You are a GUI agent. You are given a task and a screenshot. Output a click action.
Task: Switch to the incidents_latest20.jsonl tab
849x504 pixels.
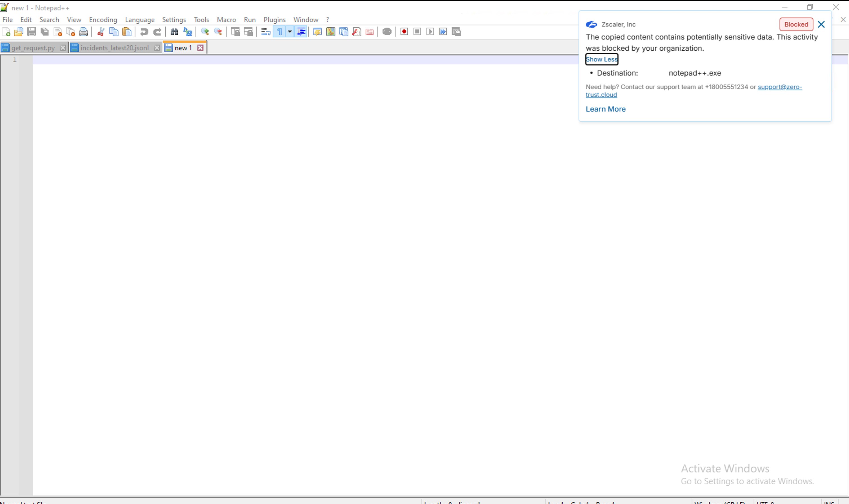click(x=114, y=48)
